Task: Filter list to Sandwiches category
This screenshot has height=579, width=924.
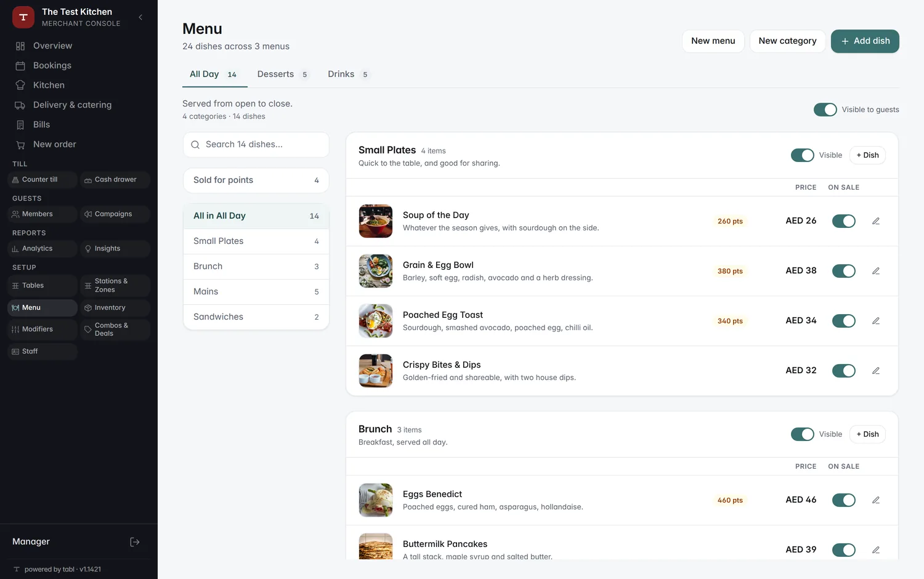Action: 256,317
